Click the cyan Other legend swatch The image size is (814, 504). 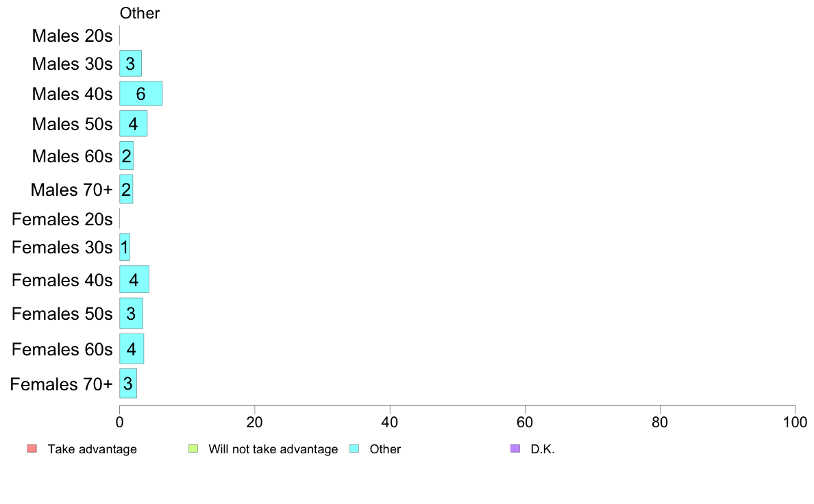tap(354, 449)
